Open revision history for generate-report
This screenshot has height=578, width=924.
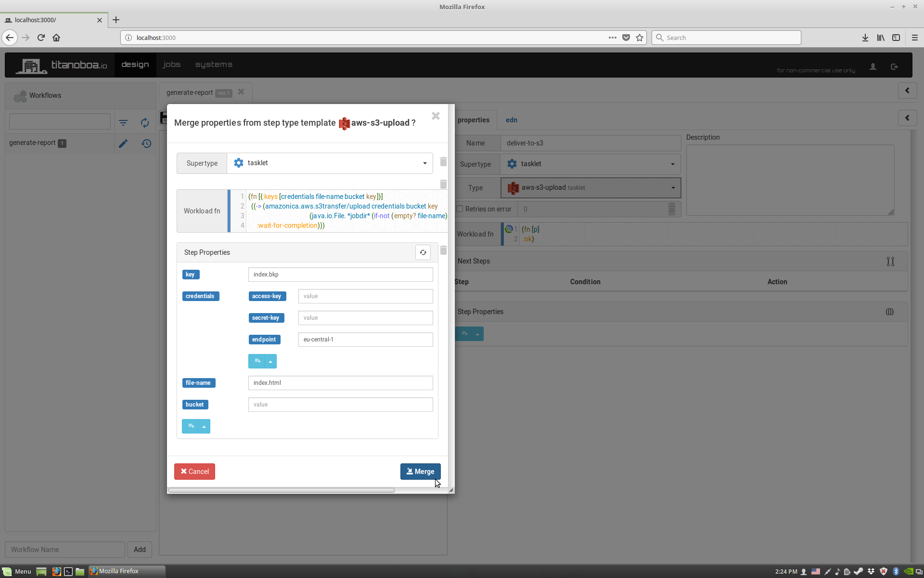pos(146,144)
